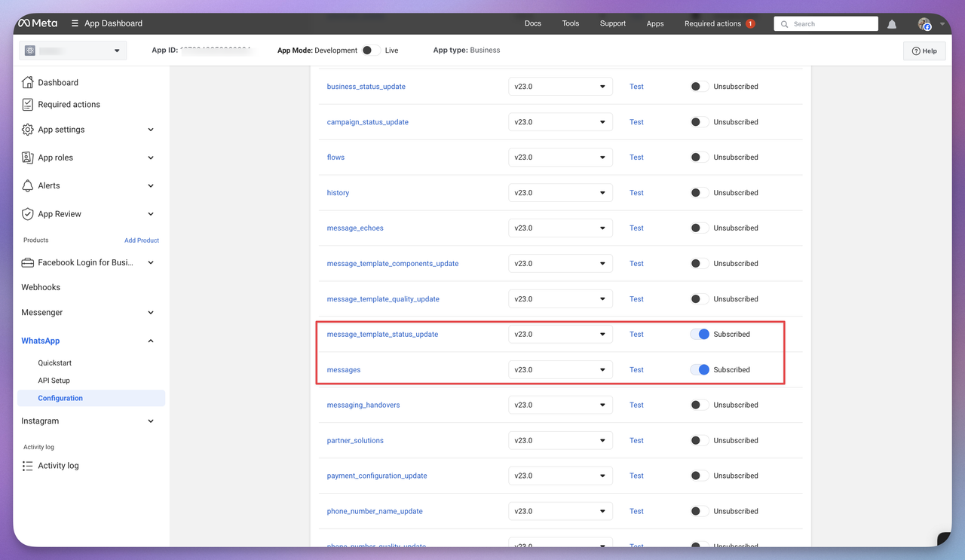965x560 pixels.
Task: Toggle partner_solutions subscription switch
Action: pyautogui.click(x=699, y=440)
